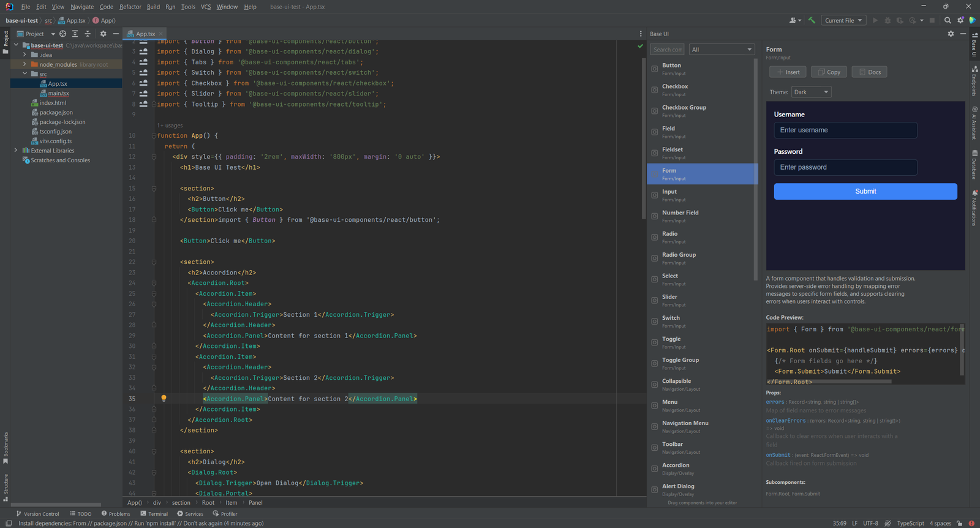Click Expand All in Project panel
This screenshot has height=528, width=980.
click(x=75, y=34)
